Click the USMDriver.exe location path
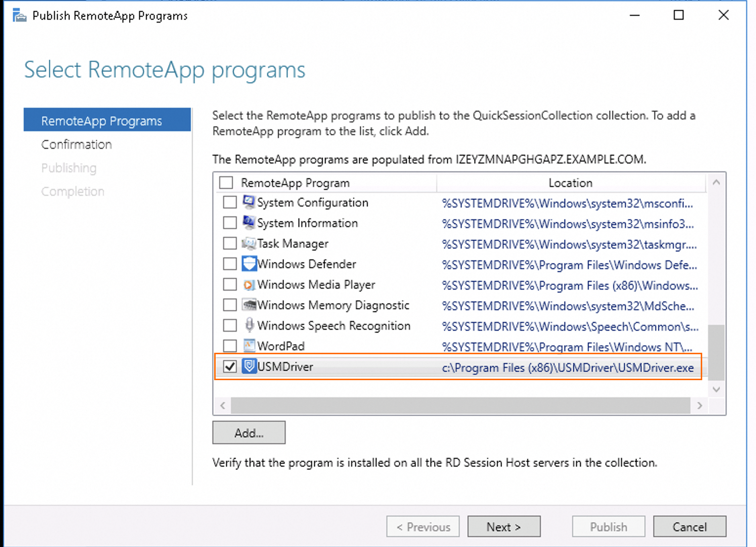The image size is (756, 547). tap(568, 367)
